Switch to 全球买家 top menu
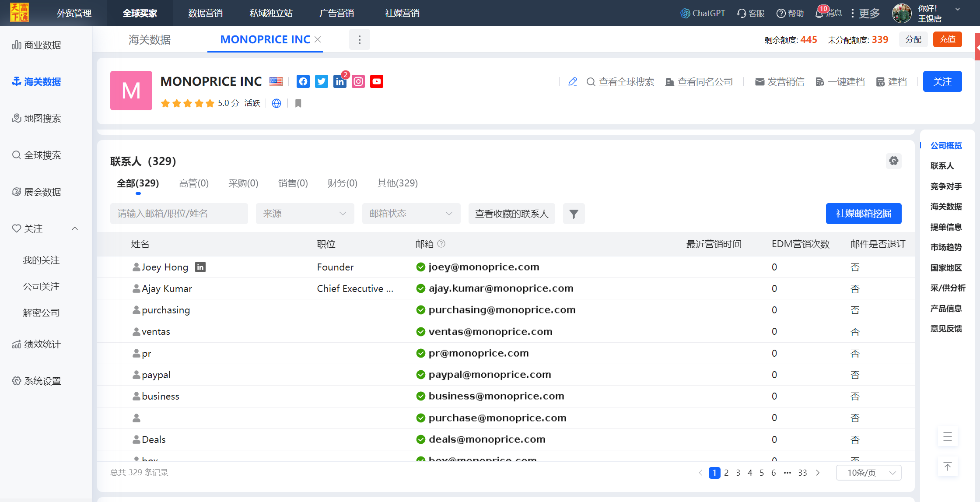 [x=140, y=13]
